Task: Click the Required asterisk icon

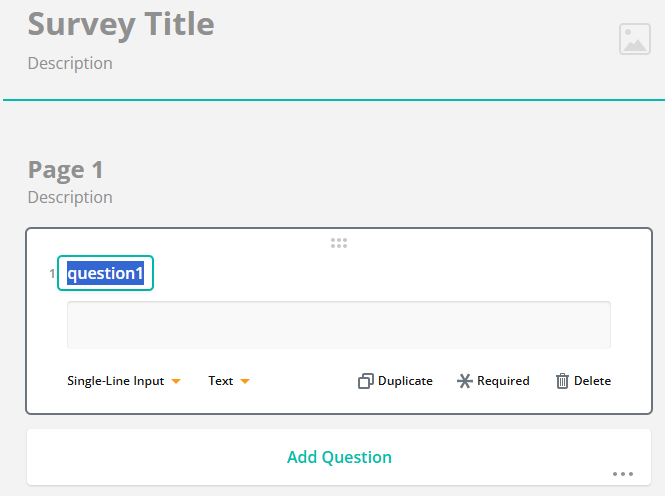Action: (464, 381)
